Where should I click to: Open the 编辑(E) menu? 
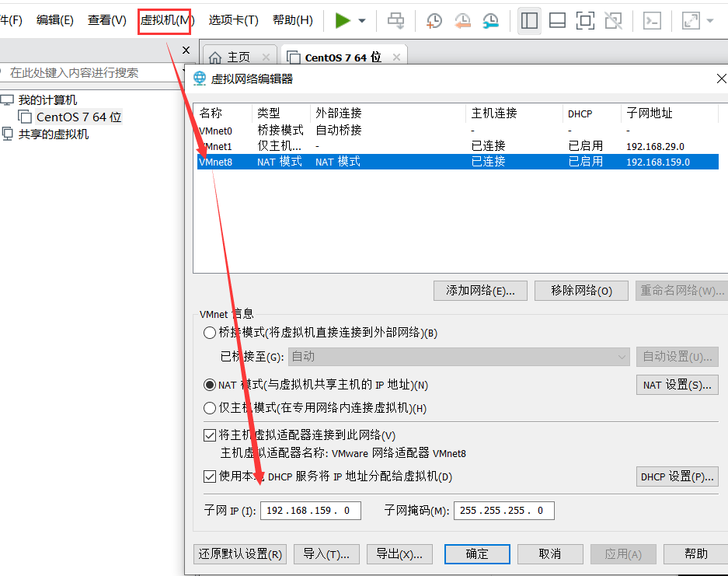point(55,20)
